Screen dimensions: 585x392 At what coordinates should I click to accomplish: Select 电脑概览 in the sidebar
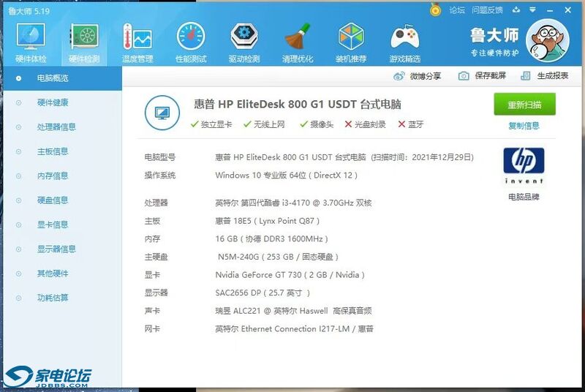click(62, 78)
